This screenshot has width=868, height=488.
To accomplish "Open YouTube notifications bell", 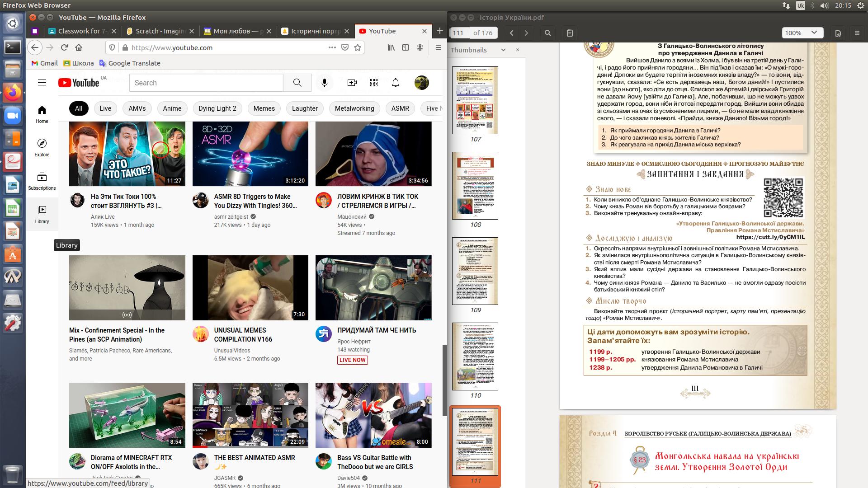I will (396, 83).
